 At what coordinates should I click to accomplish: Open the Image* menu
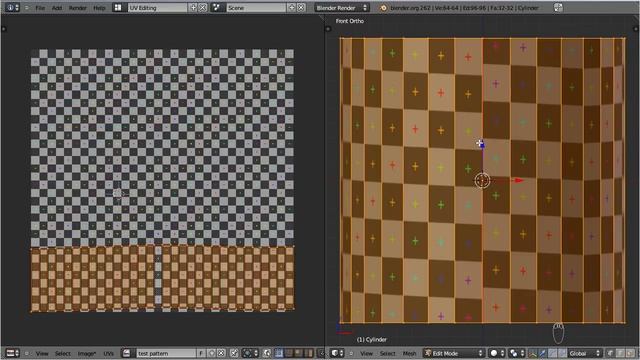coord(87,353)
